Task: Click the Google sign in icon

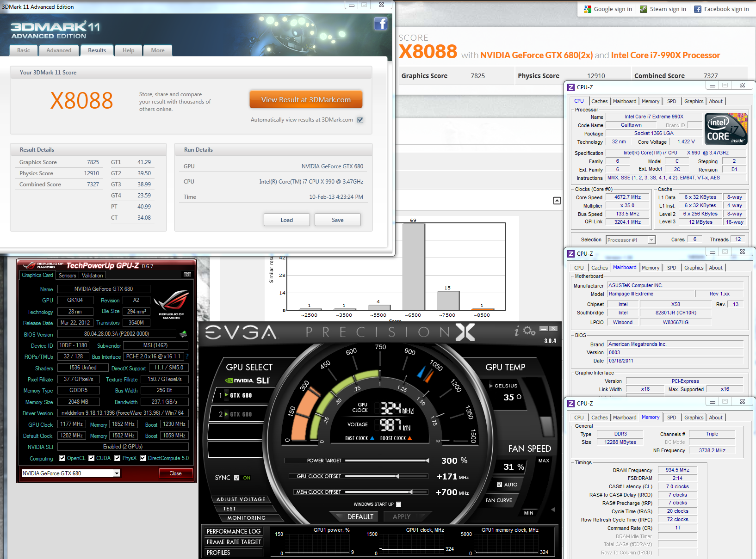Action: coord(588,9)
